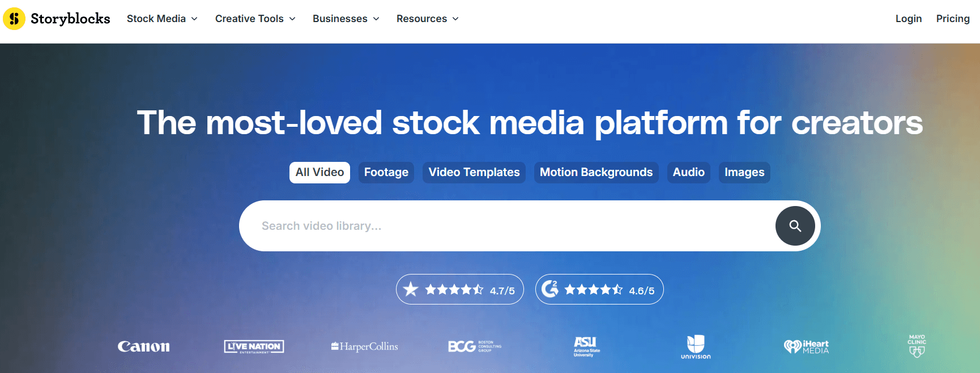Open the Resources dropdown menu
Screen dimensions: 980x373
coord(427,19)
